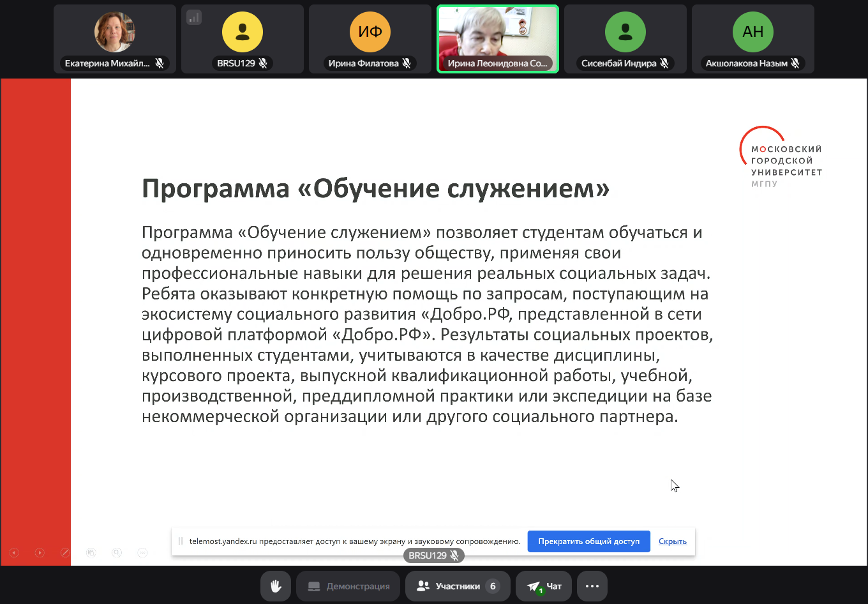Open the Участники participants list
The image size is (868, 604).
[x=458, y=586]
